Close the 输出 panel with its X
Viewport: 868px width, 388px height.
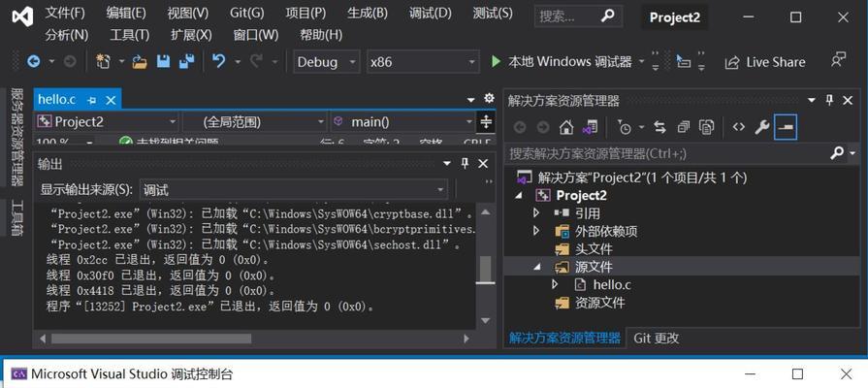[x=483, y=163]
